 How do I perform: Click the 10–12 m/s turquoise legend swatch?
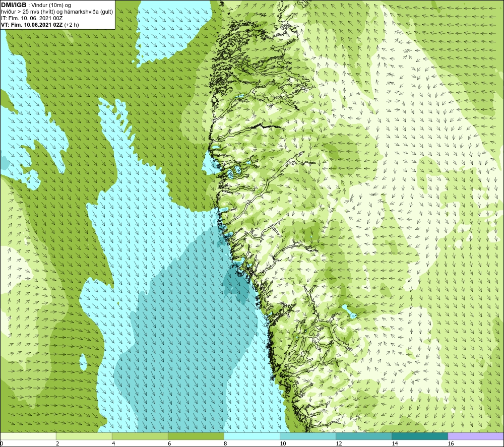click(308, 436)
